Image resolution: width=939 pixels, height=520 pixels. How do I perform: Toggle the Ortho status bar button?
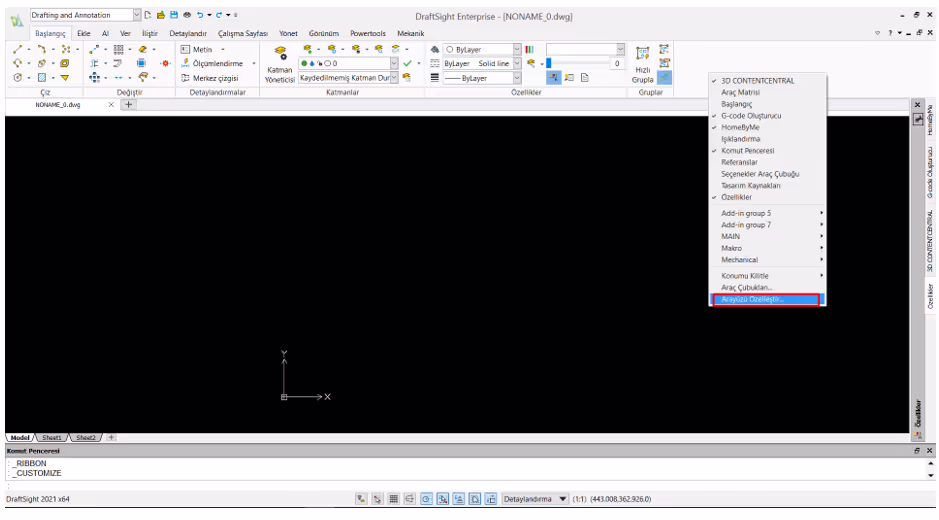coord(410,498)
